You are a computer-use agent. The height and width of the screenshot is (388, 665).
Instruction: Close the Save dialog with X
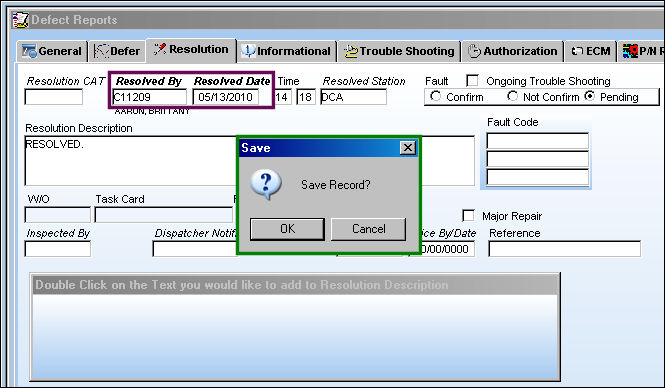[408, 148]
